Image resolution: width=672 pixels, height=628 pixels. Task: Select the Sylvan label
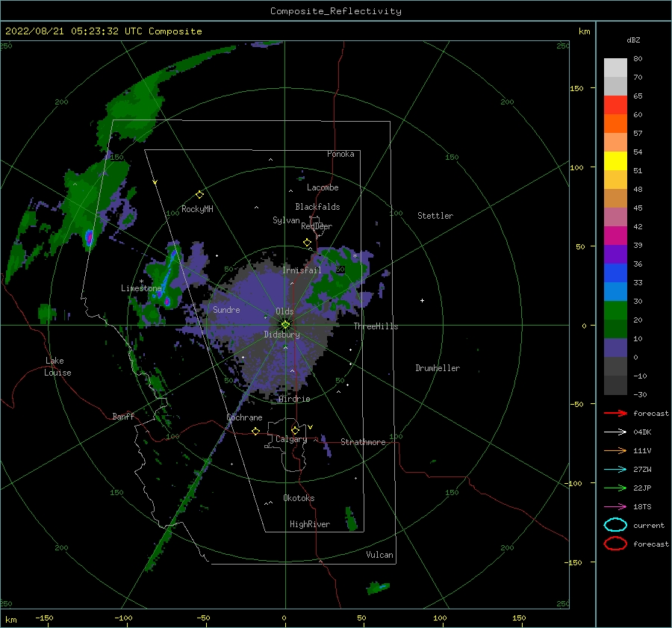pos(286,220)
